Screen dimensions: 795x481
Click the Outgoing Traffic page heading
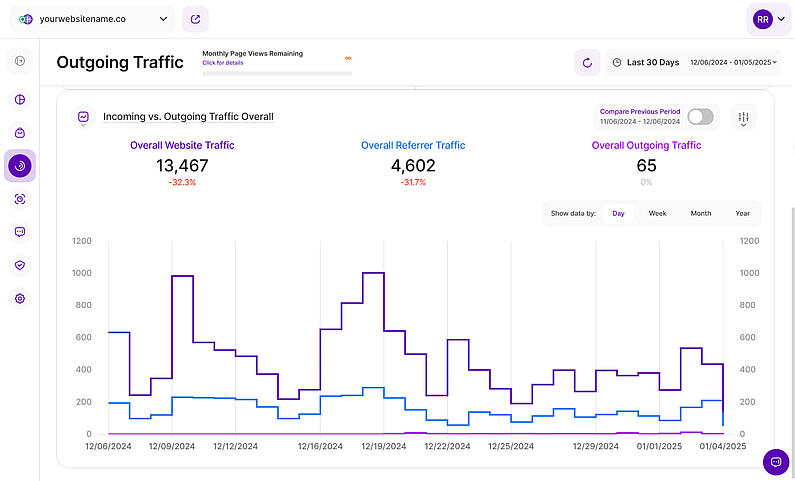click(120, 62)
